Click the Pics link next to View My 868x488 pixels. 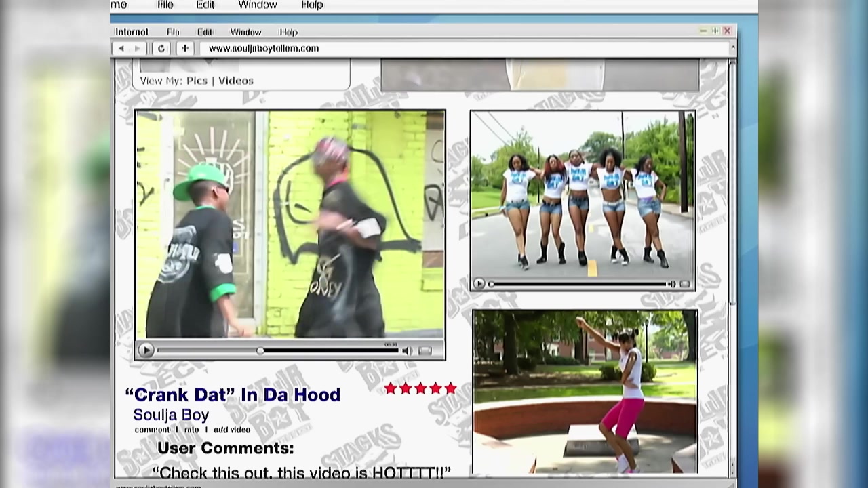pos(197,81)
